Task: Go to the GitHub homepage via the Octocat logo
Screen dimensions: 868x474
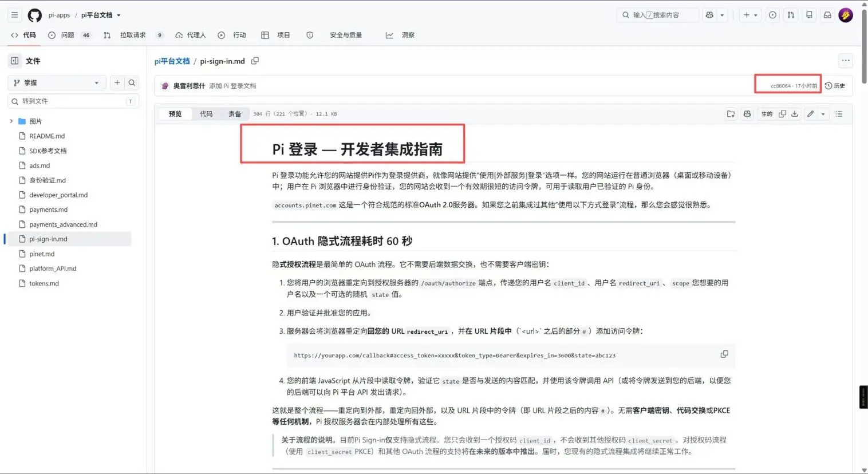Action: pos(35,15)
